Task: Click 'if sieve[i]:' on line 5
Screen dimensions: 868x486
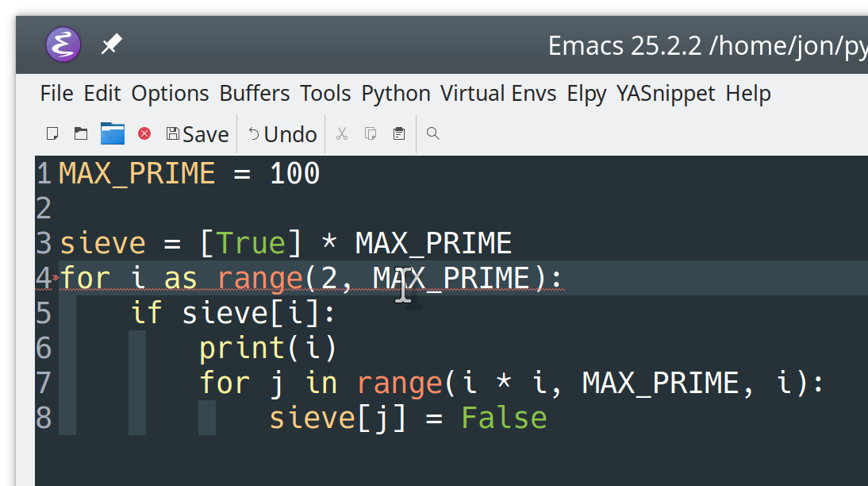Action: pos(233,313)
